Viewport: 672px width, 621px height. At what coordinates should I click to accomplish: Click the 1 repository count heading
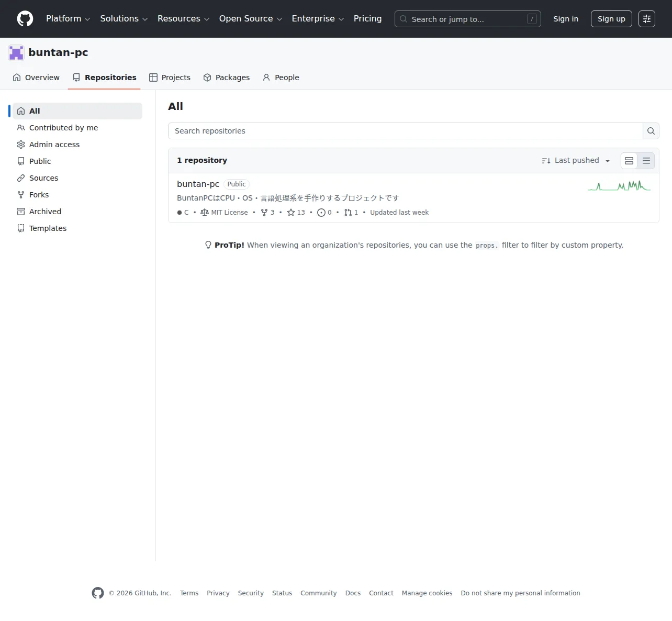tap(202, 160)
